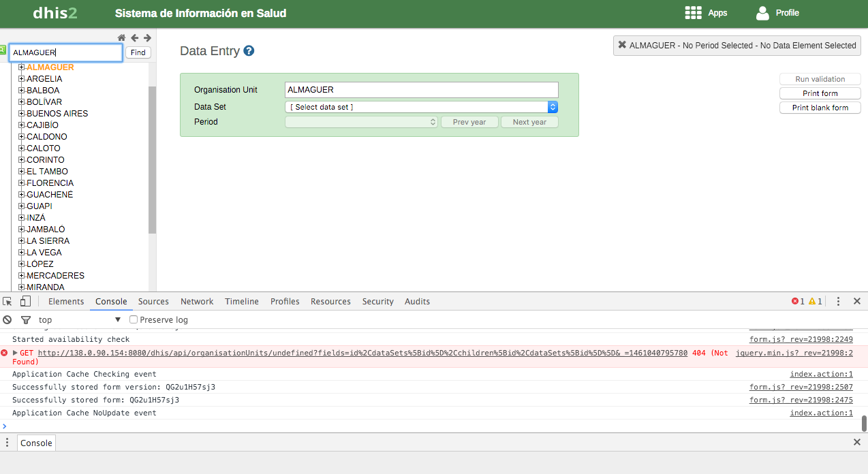Switch to the Elements tab in DevTools
The image size is (868, 474).
(x=66, y=302)
